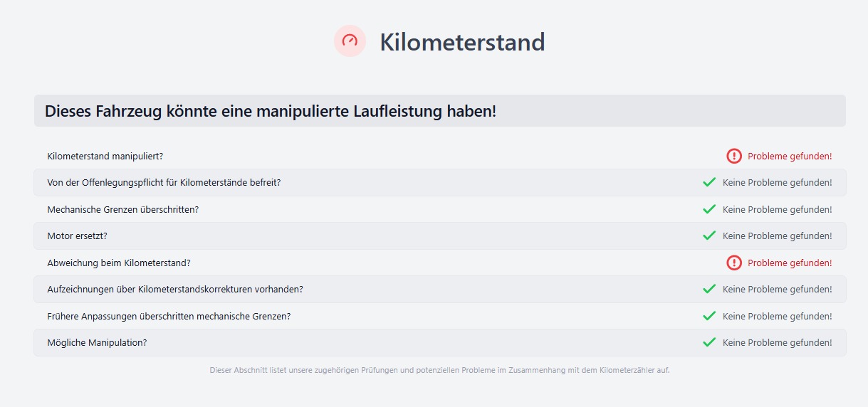Click 'Abweichung beim Kilometerstand?' label
868x407 pixels.
point(119,263)
